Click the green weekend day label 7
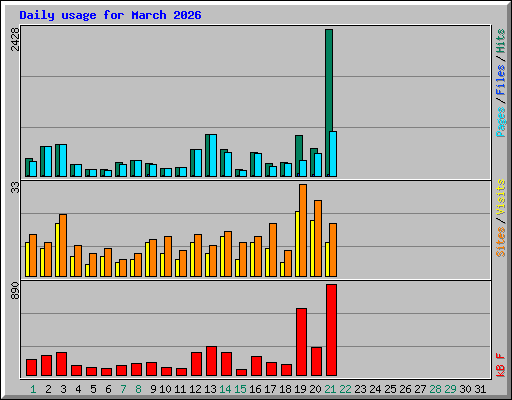512x400 pixels. (123, 389)
